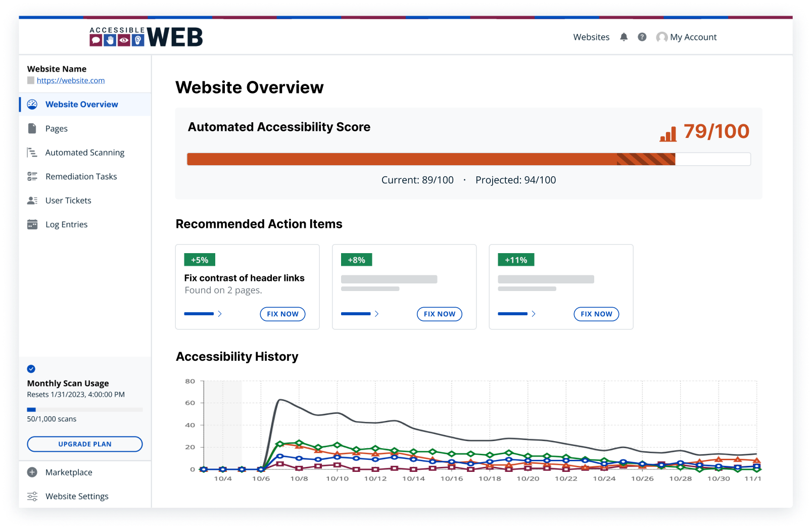The height and width of the screenshot is (530, 812).
Task: Open the notifications bell
Action: point(624,36)
